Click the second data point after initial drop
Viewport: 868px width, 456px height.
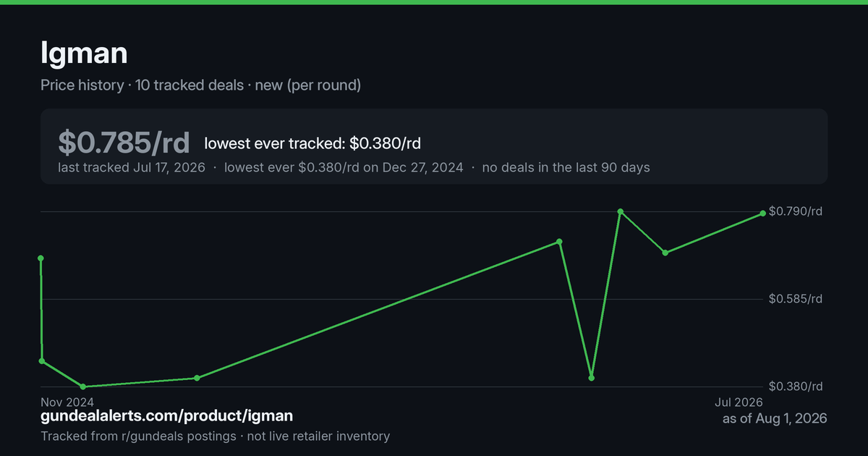coord(42,360)
